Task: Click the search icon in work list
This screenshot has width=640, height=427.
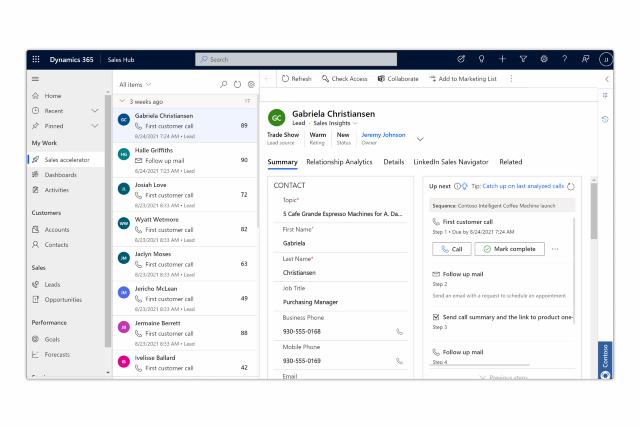Action: pos(224,84)
